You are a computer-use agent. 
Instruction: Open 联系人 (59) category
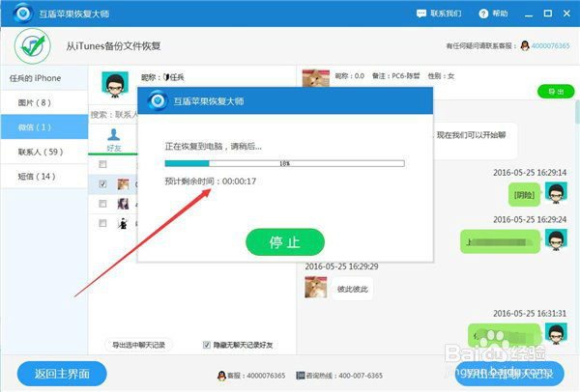44,152
